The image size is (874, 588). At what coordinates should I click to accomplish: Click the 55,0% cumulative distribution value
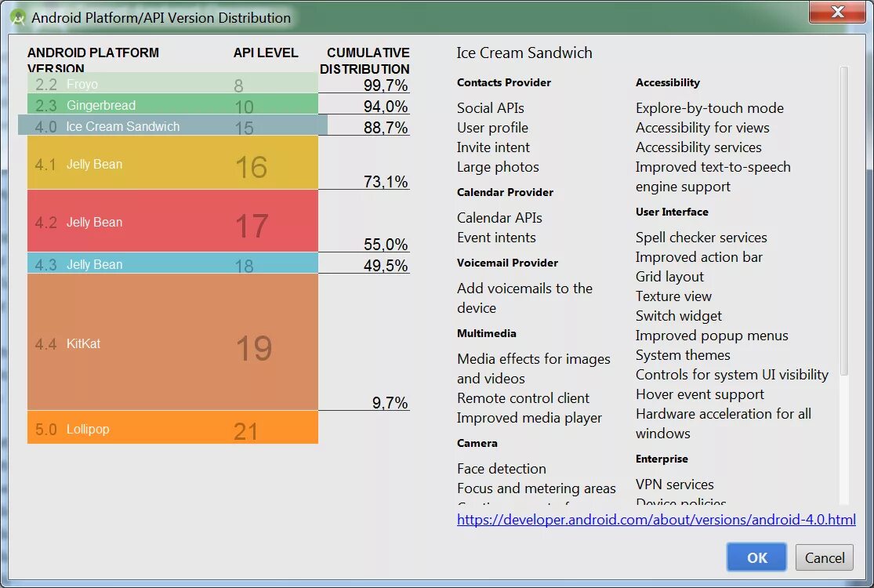(x=386, y=244)
